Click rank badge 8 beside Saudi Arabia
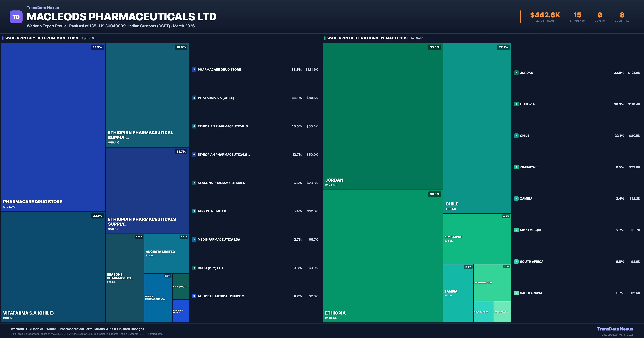This screenshot has height=338, width=644. coord(516,293)
